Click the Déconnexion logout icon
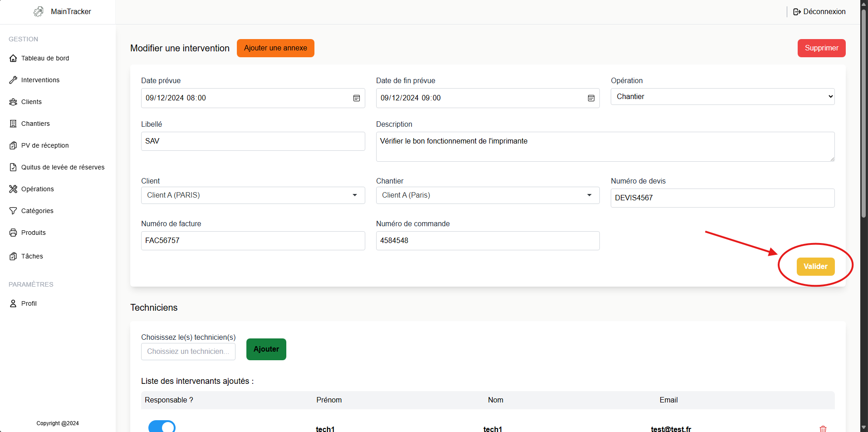This screenshot has height=432, width=868. pos(797,12)
